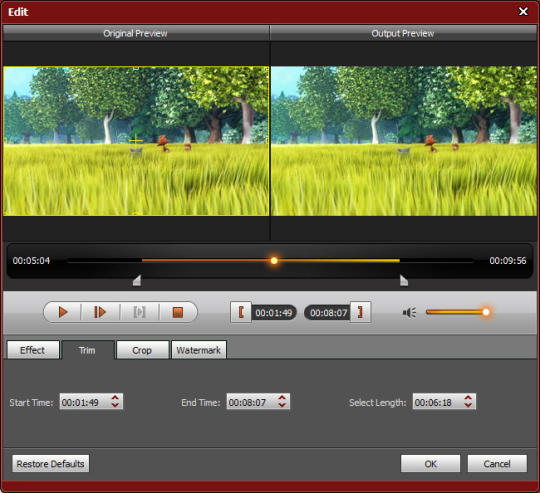The height and width of the screenshot is (493, 540).
Task: Set trim start with left bracket button
Action: tap(241, 312)
